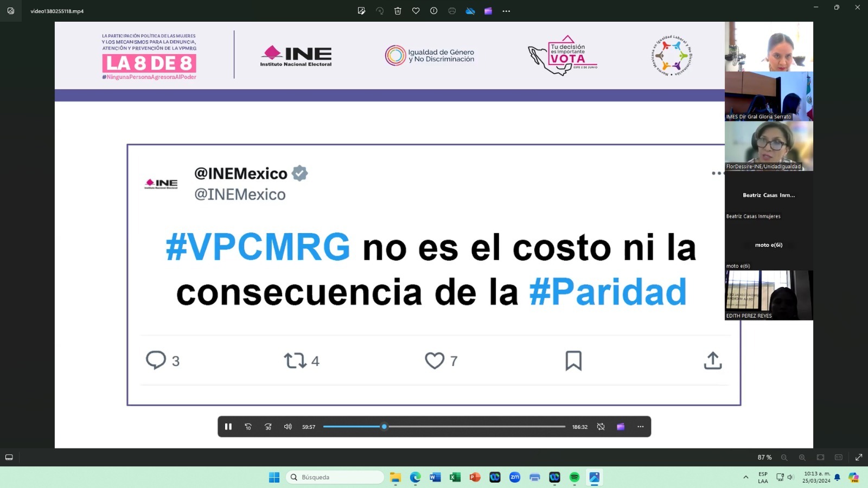Show the filmstrip
The height and width of the screenshot is (488, 868).
click(9, 458)
